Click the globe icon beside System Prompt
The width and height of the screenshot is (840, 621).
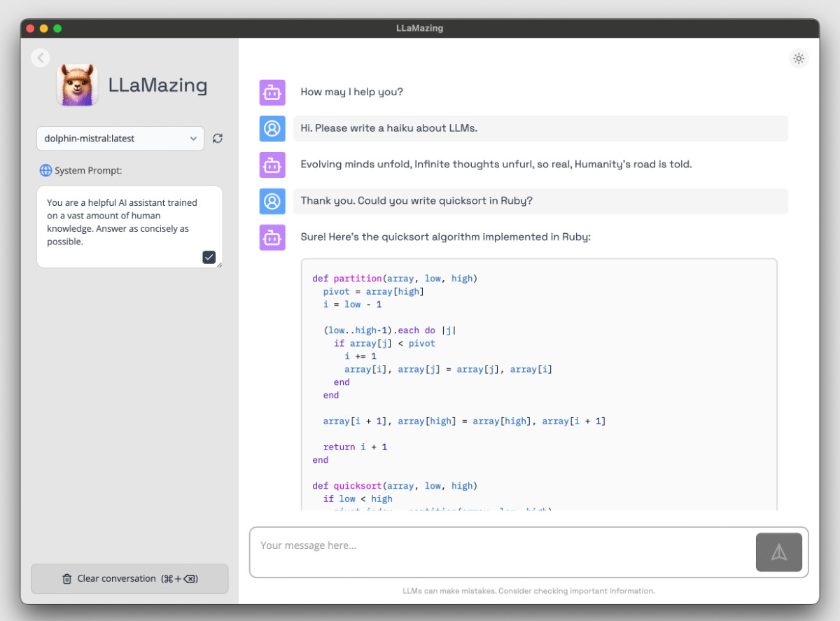tap(46, 170)
